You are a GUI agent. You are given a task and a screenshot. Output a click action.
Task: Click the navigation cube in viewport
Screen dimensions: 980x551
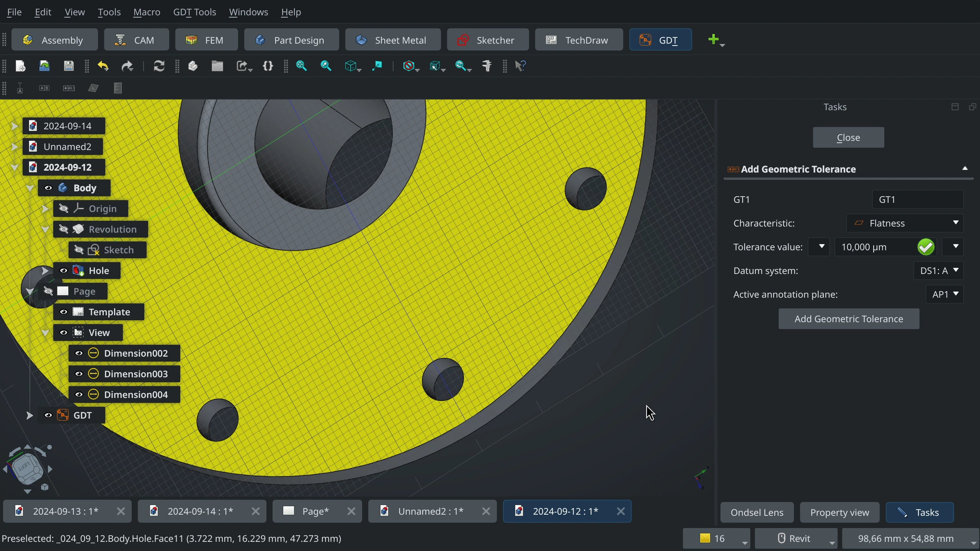(28, 469)
